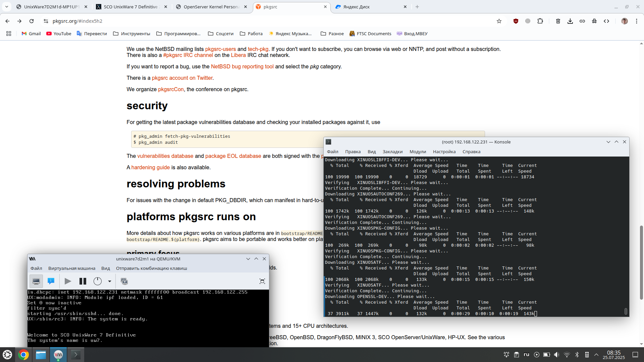Expand the shutdown options dropdown arrow

click(109, 281)
